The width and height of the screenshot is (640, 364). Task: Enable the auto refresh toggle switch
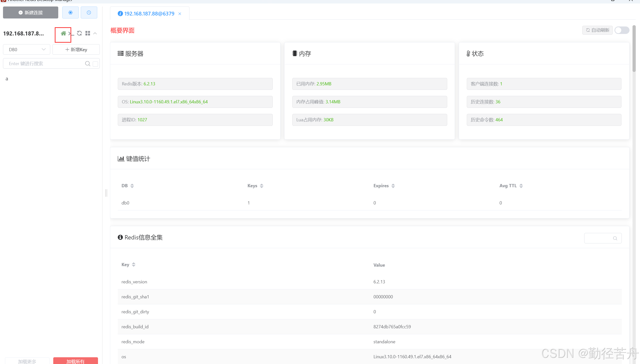[x=622, y=30]
